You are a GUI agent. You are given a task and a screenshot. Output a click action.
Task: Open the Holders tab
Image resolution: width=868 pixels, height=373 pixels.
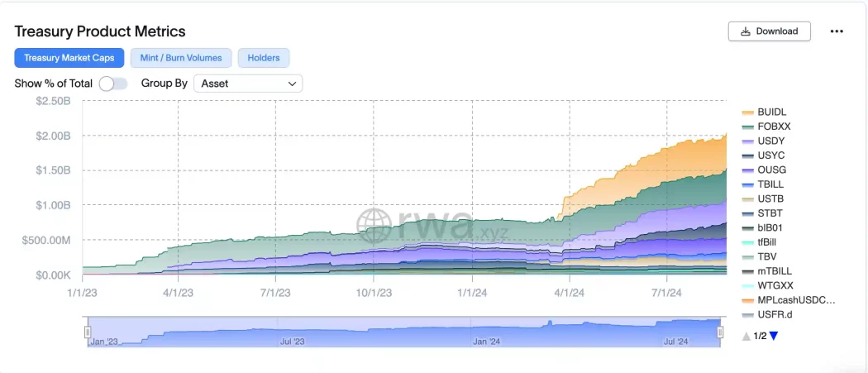pos(264,58)
